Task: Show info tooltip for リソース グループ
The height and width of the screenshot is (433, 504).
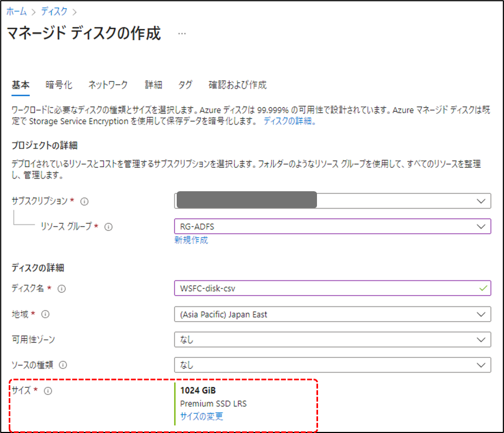Action: pos(108,227)
